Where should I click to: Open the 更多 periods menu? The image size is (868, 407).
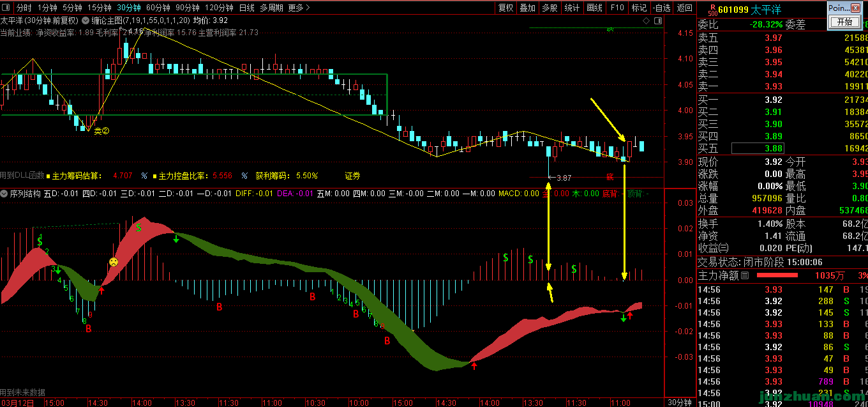(x=299, y=8)
